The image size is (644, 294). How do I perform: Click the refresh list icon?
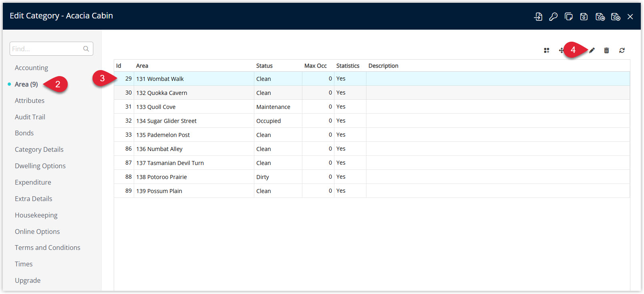pyautogui.click(x=622, y=50)
